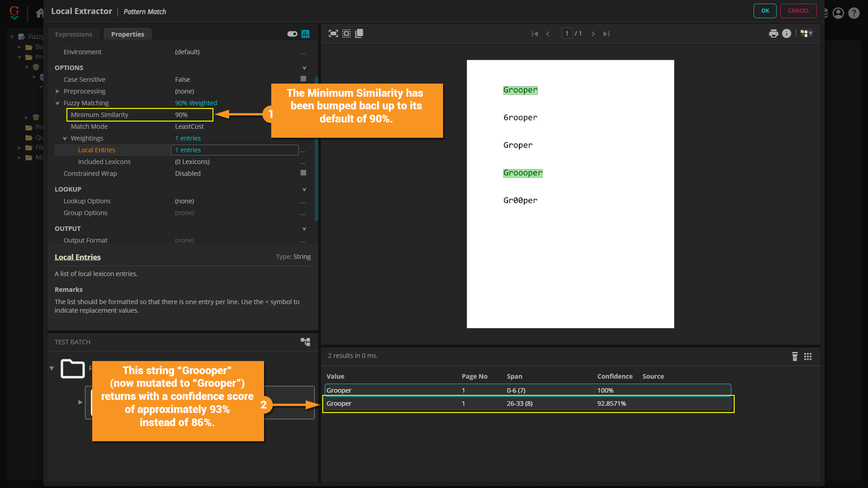
Task: Click the bar chart diagnostics icon
Action: (306, 34)
